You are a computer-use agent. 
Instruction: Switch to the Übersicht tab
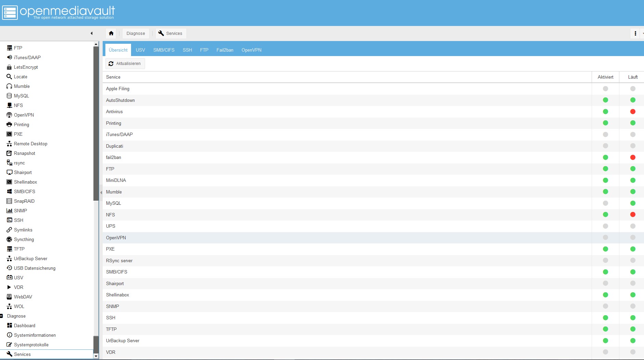tap(118, 50)
